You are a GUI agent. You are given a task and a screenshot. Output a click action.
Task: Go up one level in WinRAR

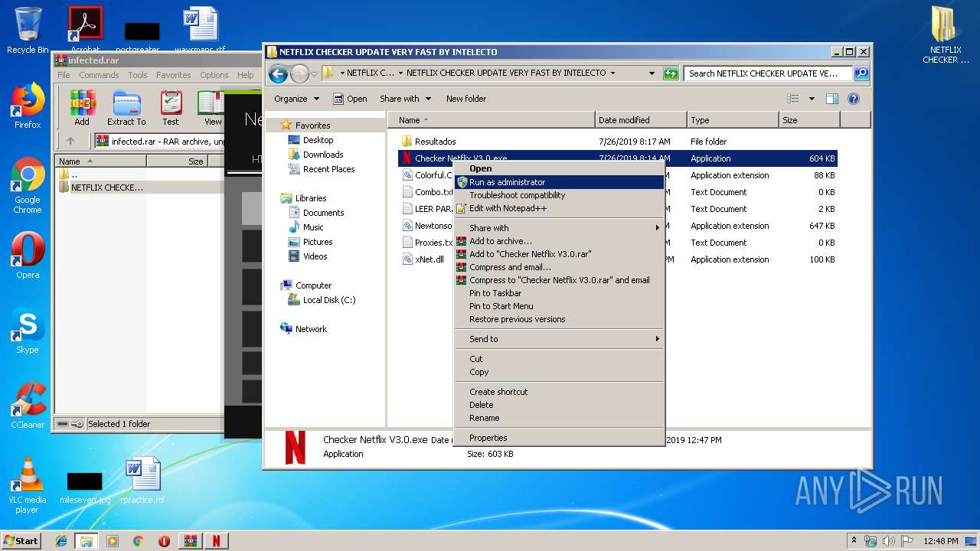pos(70,141)
